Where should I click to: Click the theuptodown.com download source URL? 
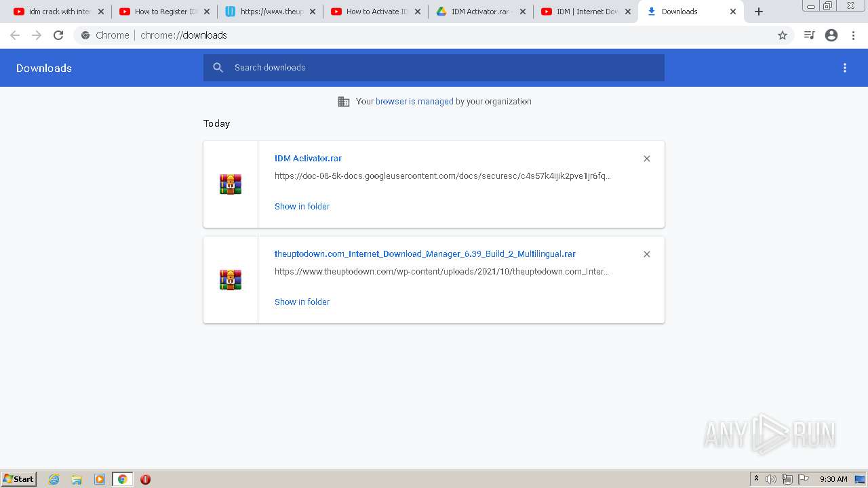coord(441,272)
